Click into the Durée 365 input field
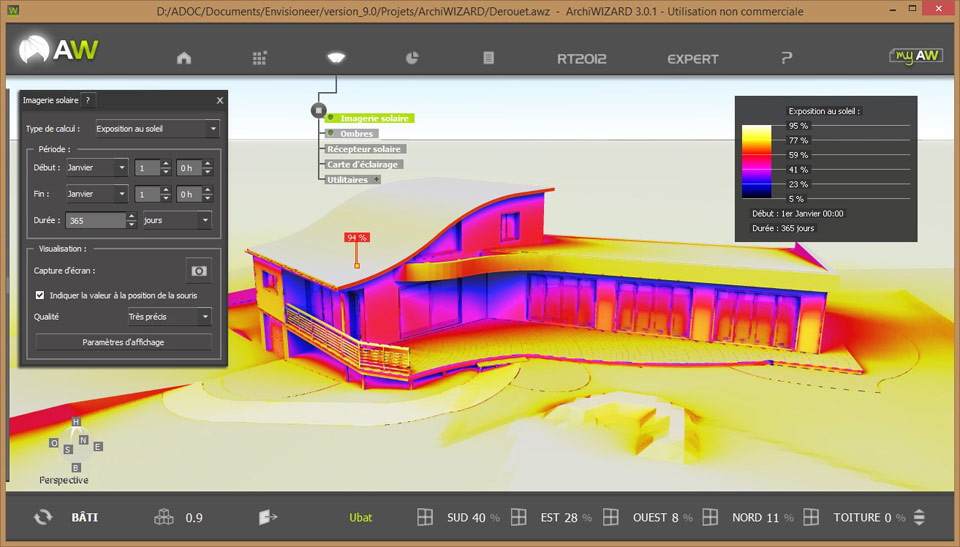This screenshot has height=547, width=960. point(96,221)
